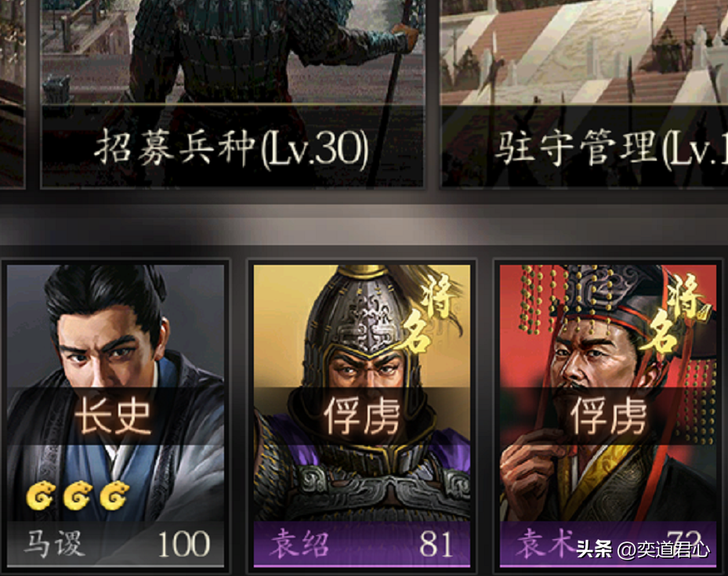Screen dimensions: 728x576
Task: Click the purple 袁术 name bar
Action: [x=608, y=544]
